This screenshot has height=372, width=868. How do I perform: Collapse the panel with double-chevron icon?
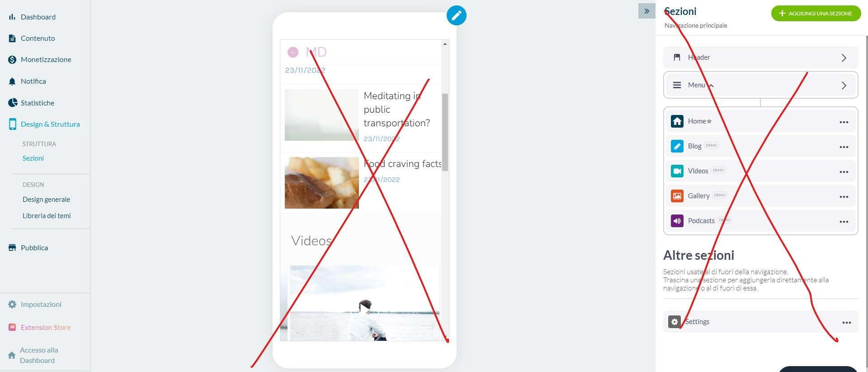click(x=646, y=11)
